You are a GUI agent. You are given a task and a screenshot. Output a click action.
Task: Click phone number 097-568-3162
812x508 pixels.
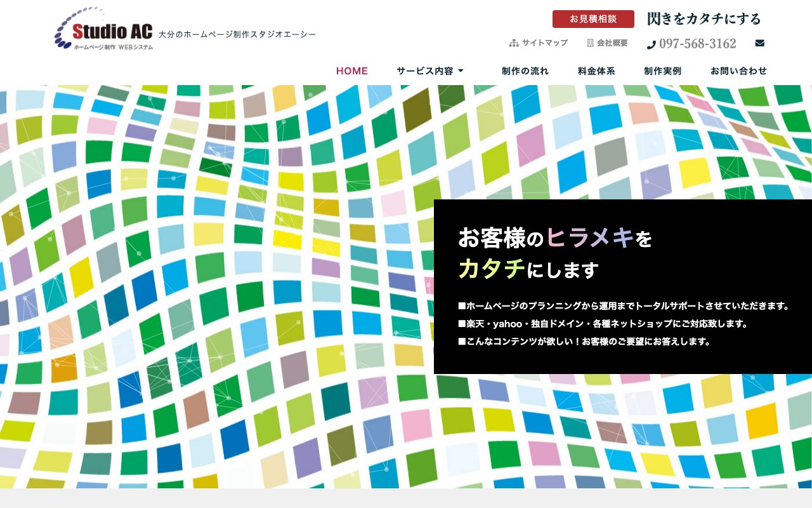click(698, 44)
